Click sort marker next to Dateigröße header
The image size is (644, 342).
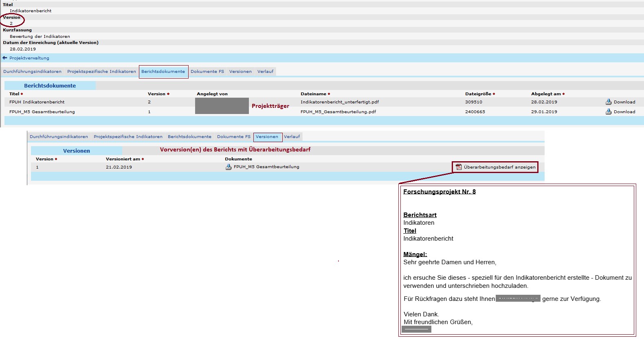click(494, 94)
